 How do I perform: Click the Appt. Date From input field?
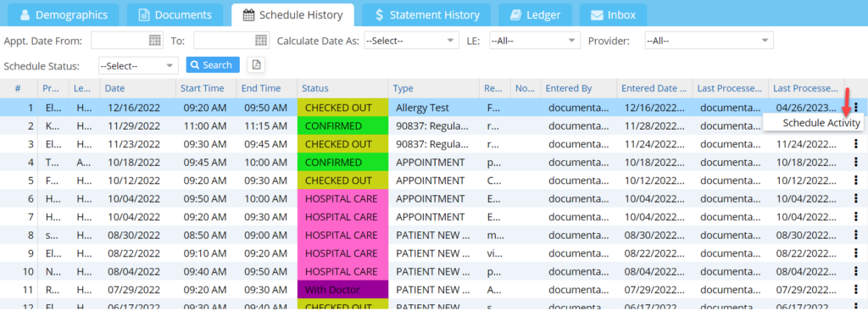click(120, 41)
